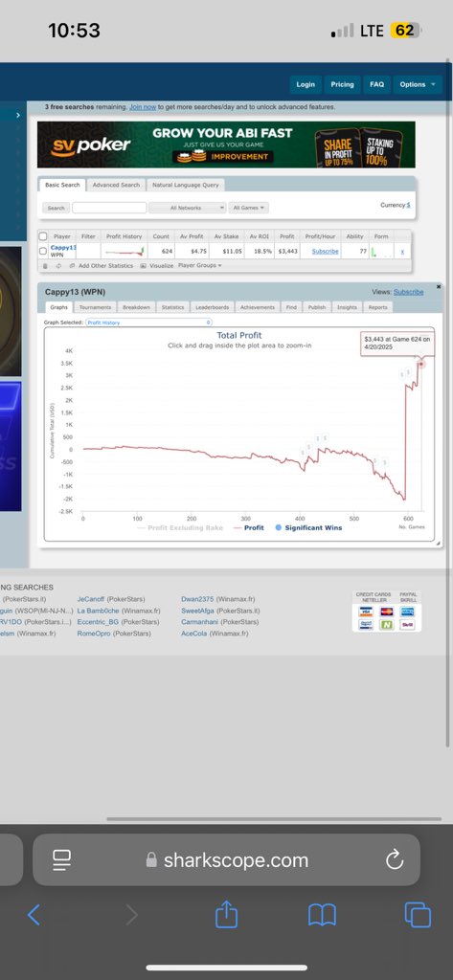
Task: Tick the checkbox beside Cappy13
Action: coord(42,252)
